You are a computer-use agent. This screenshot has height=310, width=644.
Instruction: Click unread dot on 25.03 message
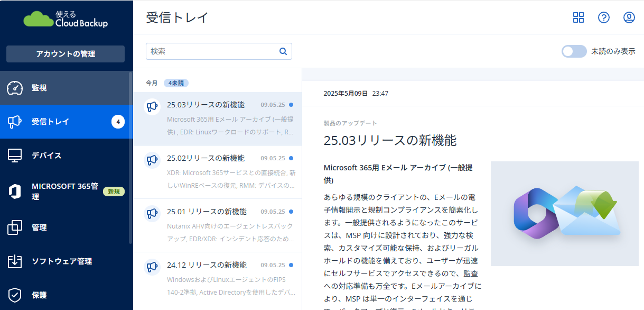pyautogui.click(x=291, y=105)
